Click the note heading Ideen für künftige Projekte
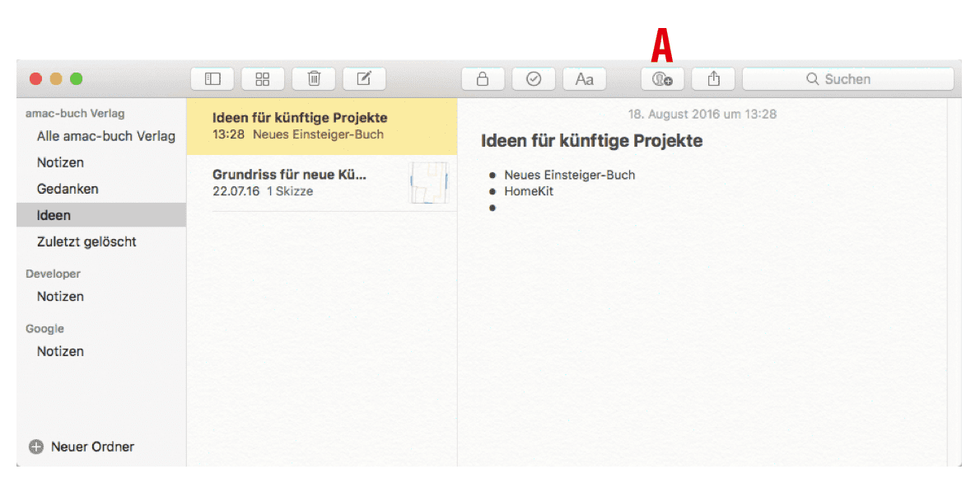 pyautogui.click(x=591, y=141)
